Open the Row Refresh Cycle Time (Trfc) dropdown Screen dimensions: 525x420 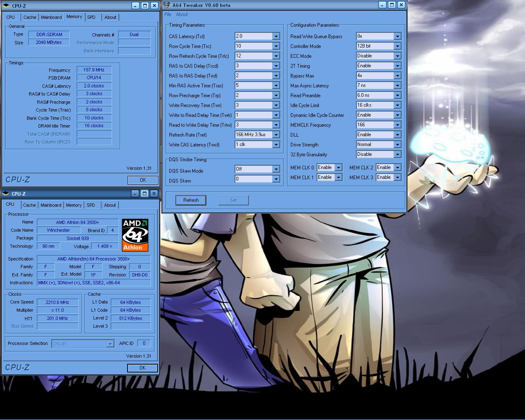coord(276,56)
